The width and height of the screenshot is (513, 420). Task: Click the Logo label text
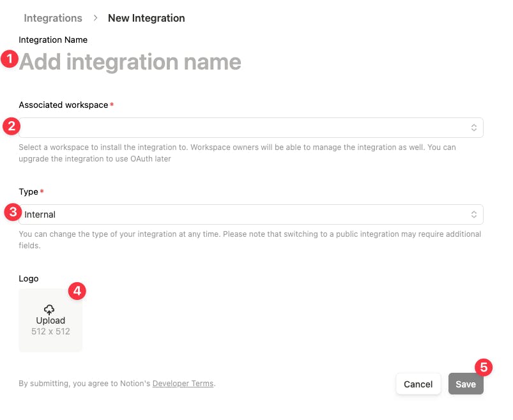29,278
